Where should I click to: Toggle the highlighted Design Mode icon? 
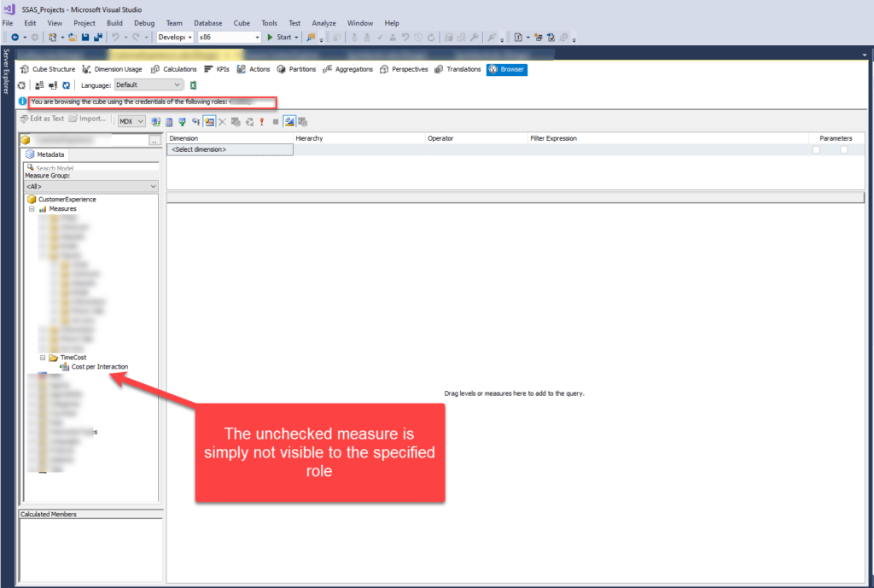point(289,121)
